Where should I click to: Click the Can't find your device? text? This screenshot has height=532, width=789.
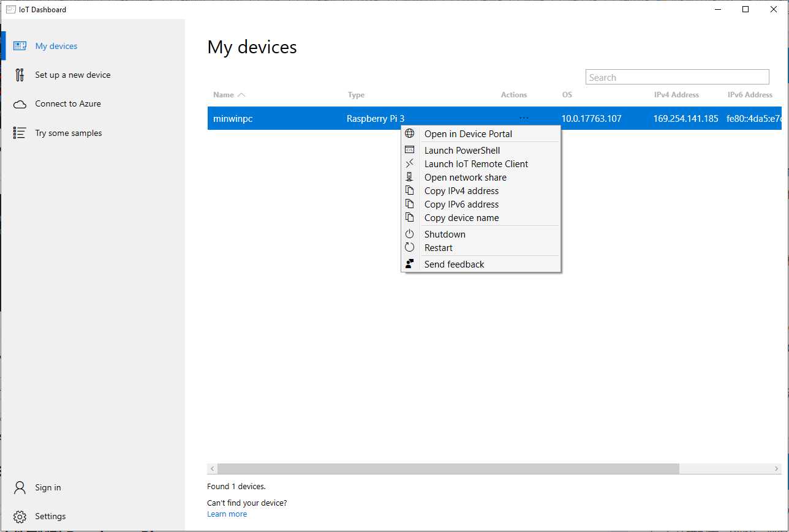point(247,503)
